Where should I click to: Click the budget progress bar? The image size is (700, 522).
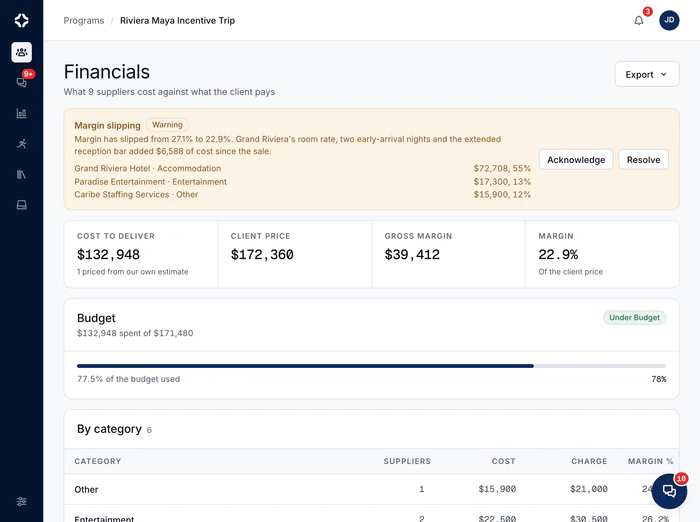371,366
